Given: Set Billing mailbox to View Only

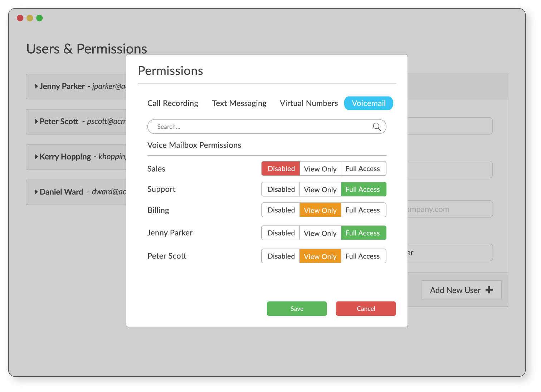Looking at the screenshot, I should pos(320,210).
